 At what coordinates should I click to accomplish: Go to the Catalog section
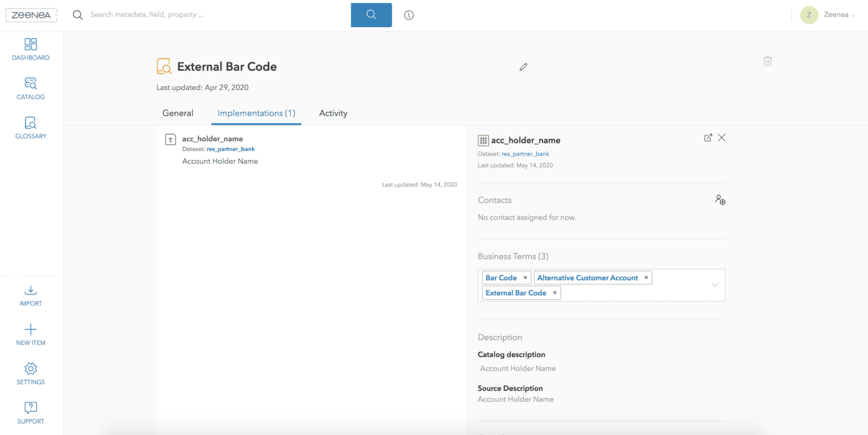pyautogui.click(x=31, y=84)
